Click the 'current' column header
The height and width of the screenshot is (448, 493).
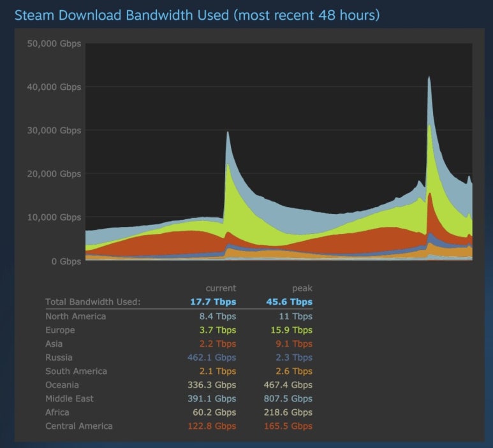[x=221, y=288]
